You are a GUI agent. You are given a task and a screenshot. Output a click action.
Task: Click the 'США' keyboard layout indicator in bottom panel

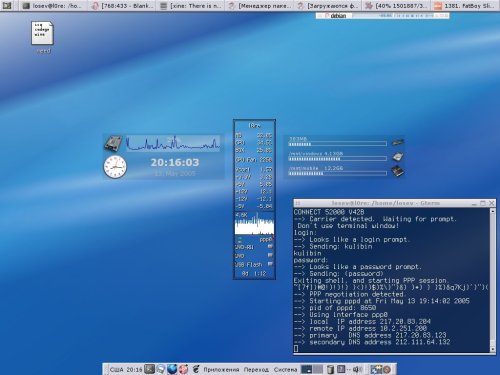click(117, 369)
